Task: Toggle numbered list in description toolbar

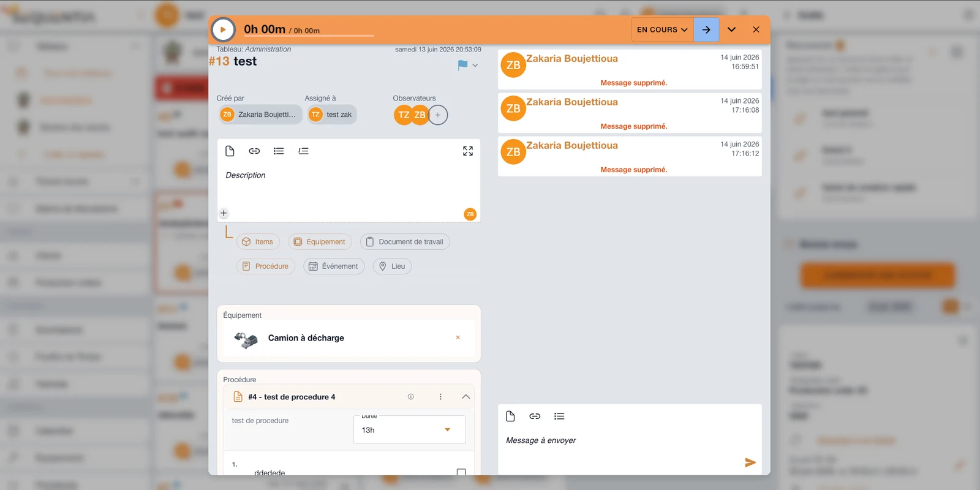Action: coord(303,151)
